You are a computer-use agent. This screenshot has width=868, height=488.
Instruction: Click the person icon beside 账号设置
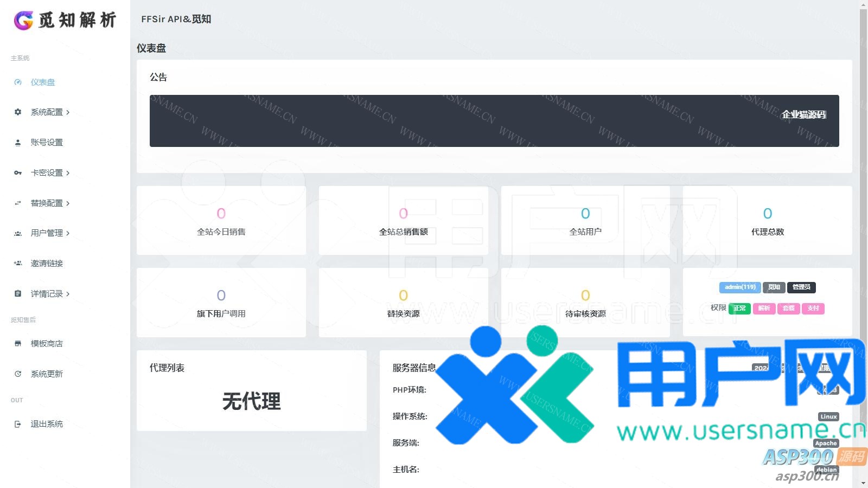(18, 143)
